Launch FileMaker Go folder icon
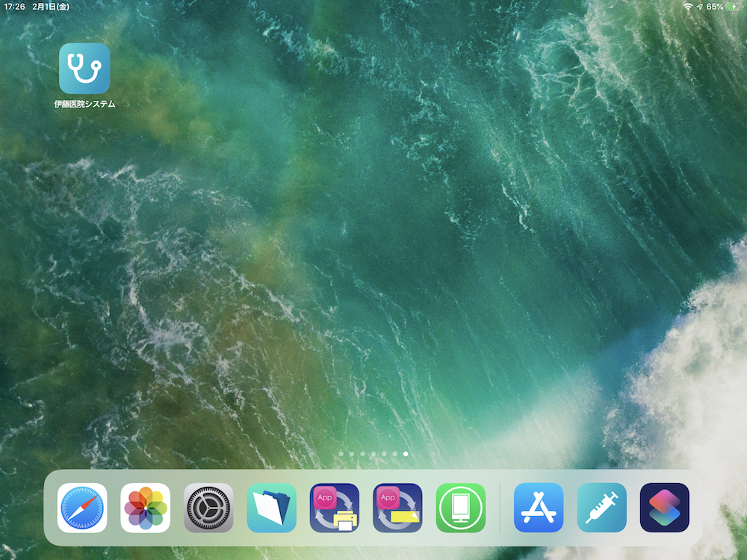The image size is (747, 560). pos(272,508)
